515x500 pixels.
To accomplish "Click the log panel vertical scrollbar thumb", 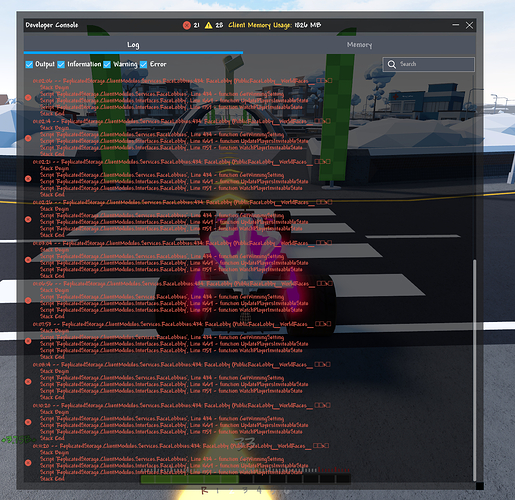I will pos(474,370).
